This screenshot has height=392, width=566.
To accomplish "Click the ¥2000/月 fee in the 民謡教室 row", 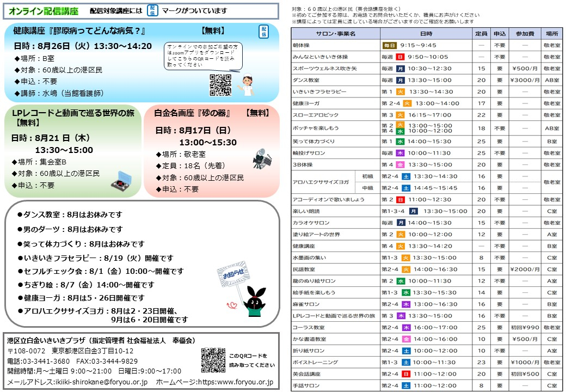I will [525, 269].
